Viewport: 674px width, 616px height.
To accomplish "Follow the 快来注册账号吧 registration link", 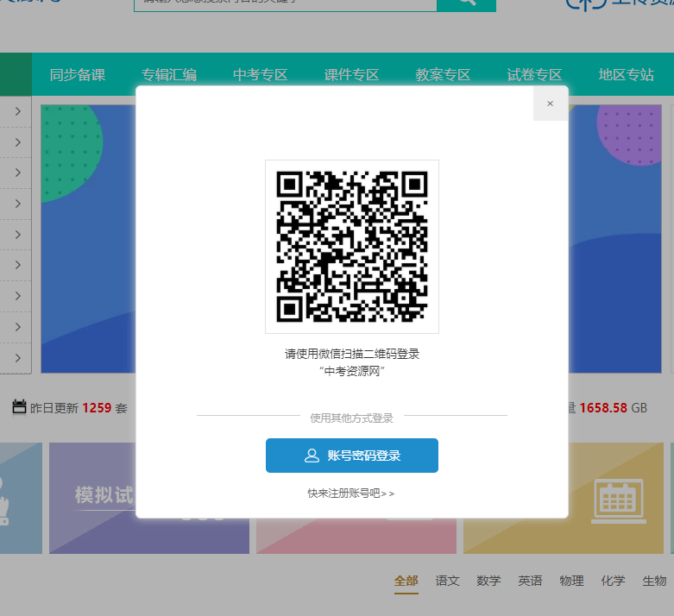I will tap(351, 493).
